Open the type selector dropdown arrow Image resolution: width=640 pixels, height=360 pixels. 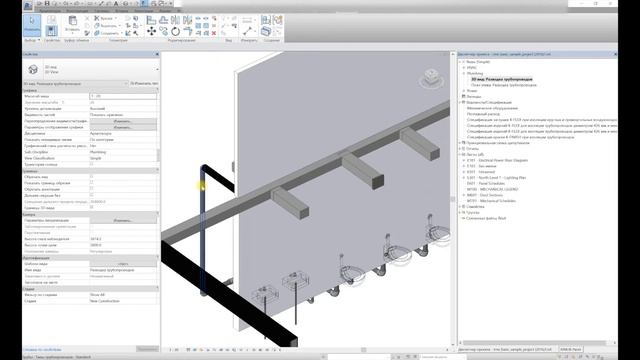[157, 69]
